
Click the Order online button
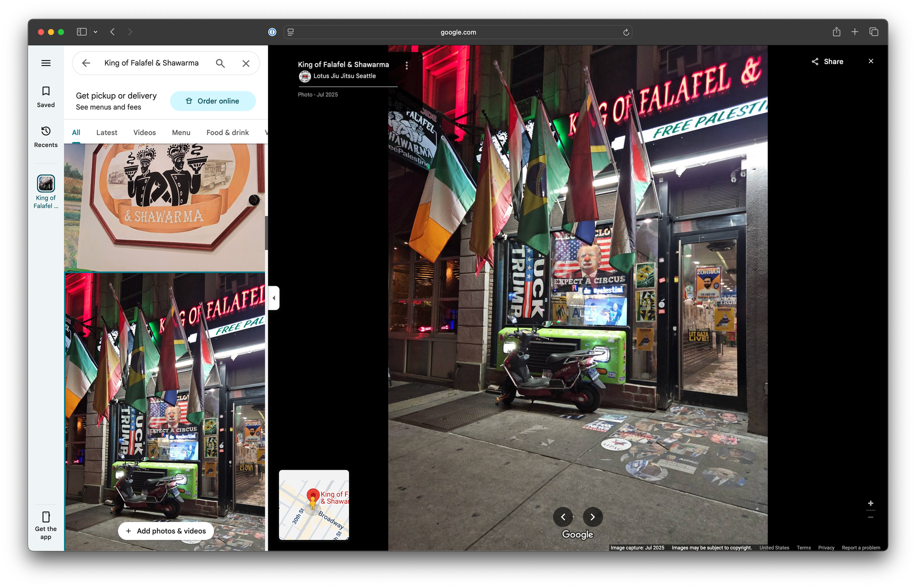pos(213,101)
